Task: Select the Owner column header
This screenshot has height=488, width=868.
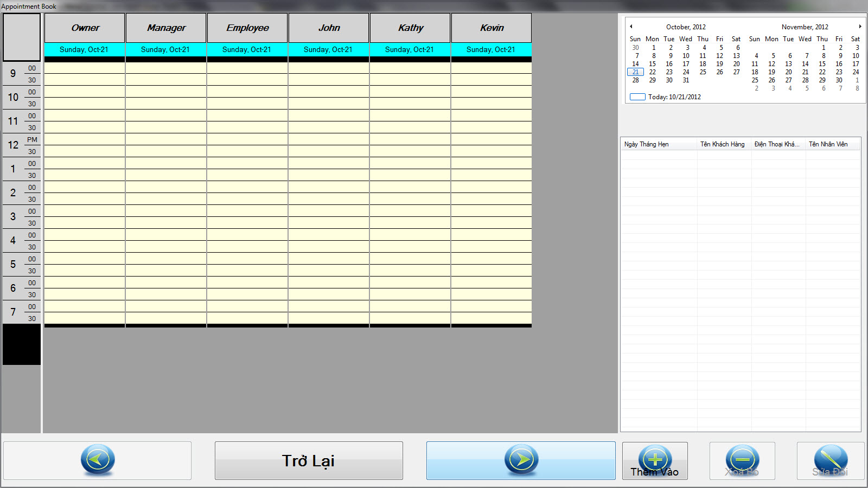Action: click(85, 28)
